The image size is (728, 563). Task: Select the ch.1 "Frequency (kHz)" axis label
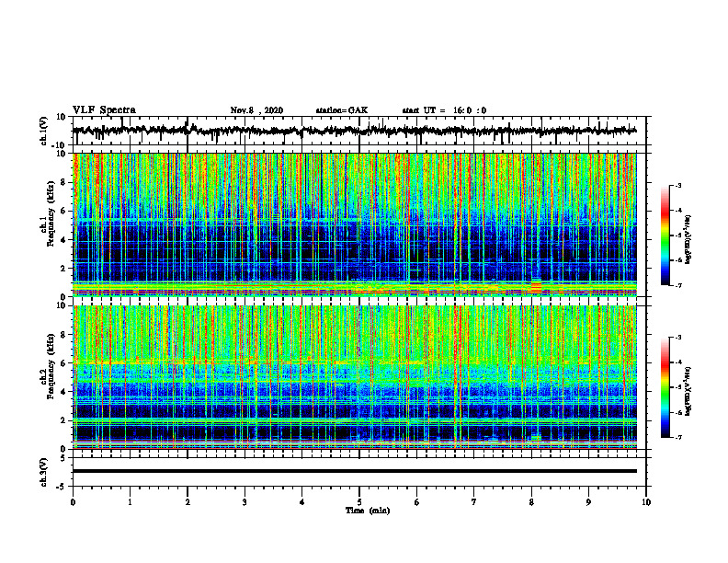51,213
